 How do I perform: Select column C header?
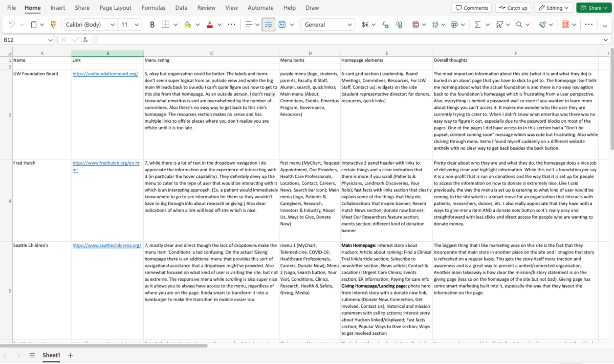pos(211,53)
